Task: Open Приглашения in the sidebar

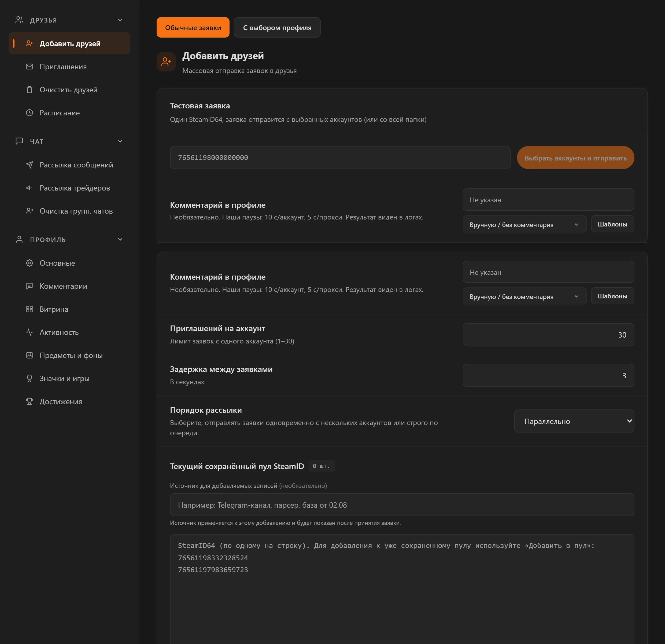Action: pos(69,67)
